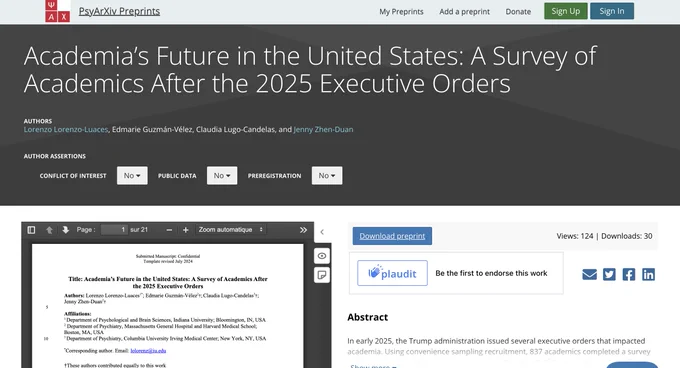Open PDF tools double-chevron menu

(303, 230)
